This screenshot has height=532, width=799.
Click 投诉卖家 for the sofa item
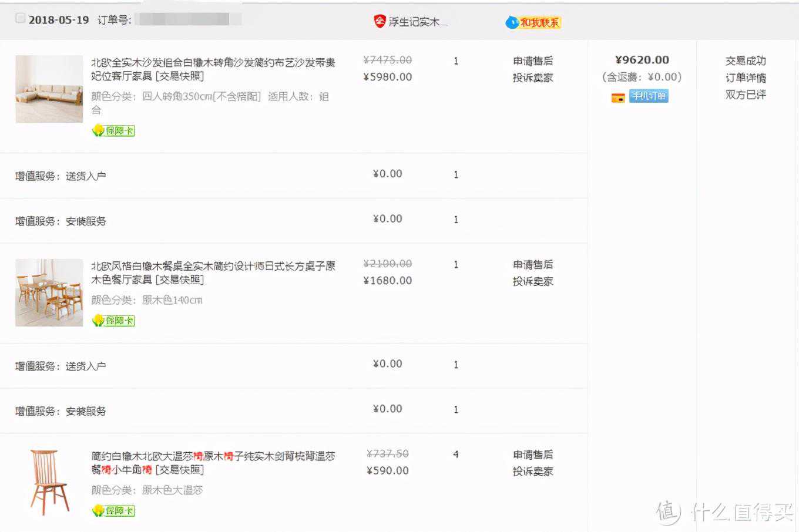pos(532,78)
